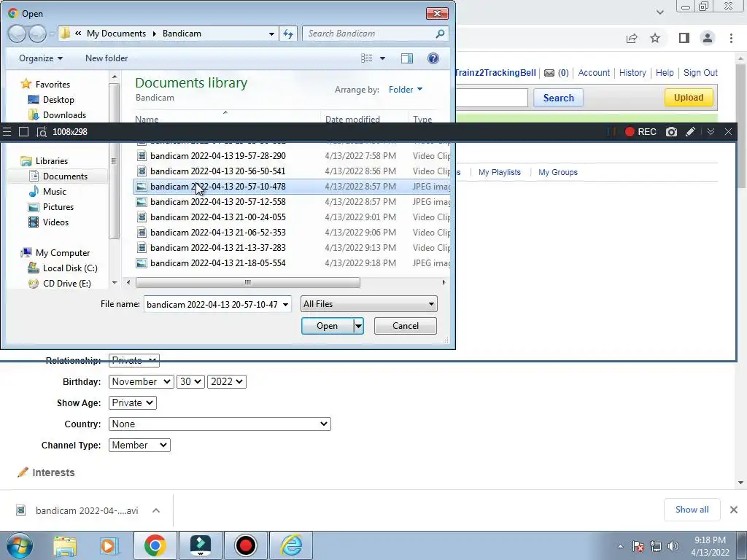Open the Show Age dropdown

point(133,402)
